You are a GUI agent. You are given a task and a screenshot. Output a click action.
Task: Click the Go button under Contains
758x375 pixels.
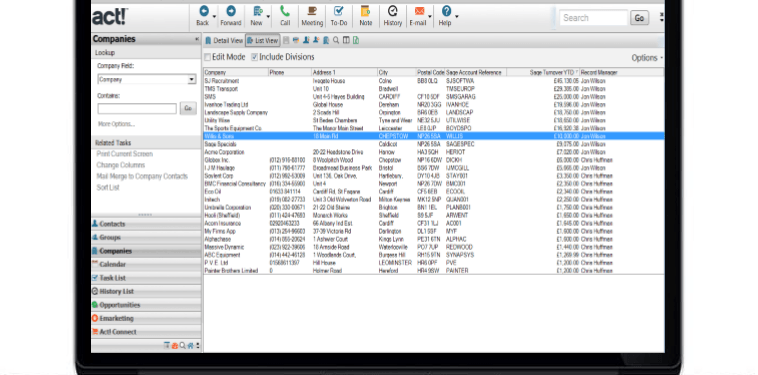tap(188, 108)
